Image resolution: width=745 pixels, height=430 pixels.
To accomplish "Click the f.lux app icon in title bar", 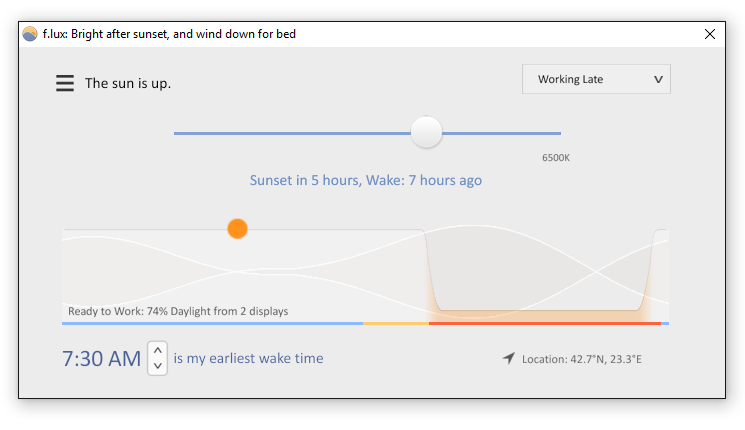I will point(30,34).
